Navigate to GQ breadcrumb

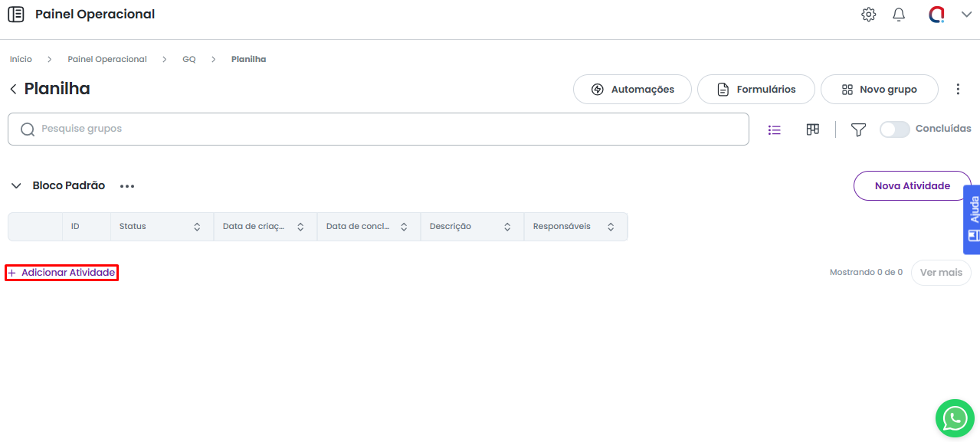188,60
